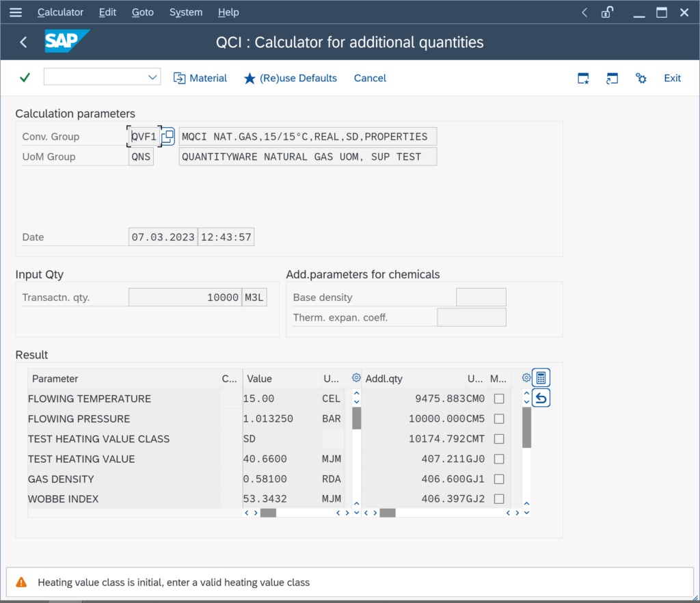The image size is (700, 603).
Task: Click the Cancel button
Action: point(370,78)
